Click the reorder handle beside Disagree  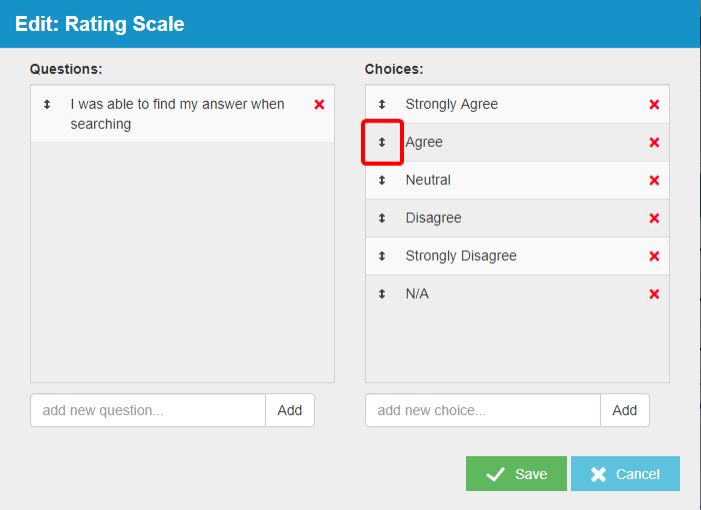(381, 218)
